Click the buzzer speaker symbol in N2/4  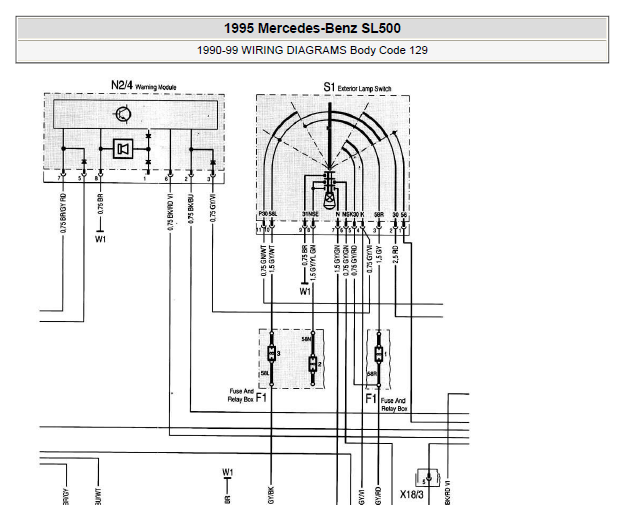click(x=123, y=149)
